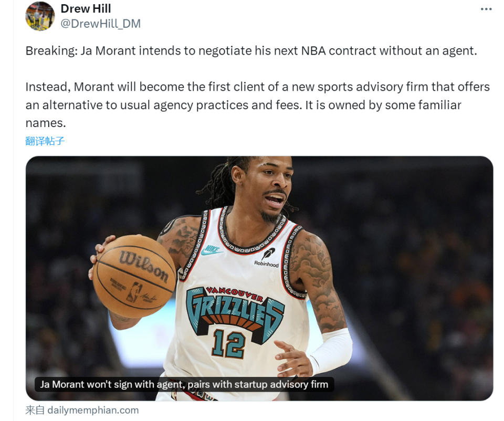Click the word "Breaking:" in the post
The image size is (504, 421).
(51, 51)
